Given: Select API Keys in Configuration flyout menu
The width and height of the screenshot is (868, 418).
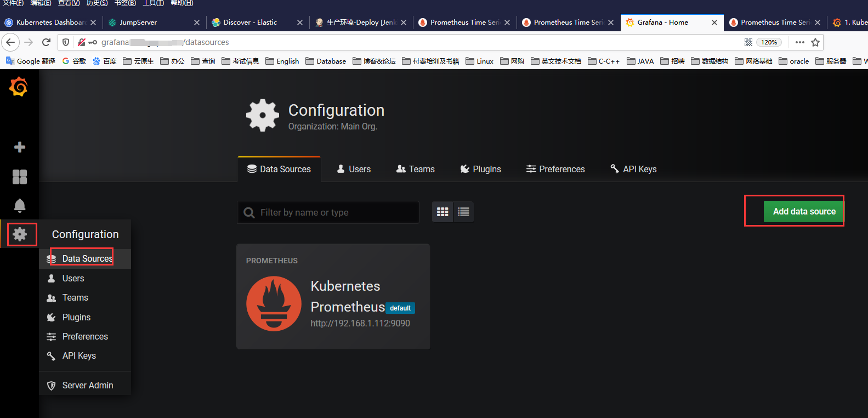Looking at the screenshot, I should tap(85, 355).
